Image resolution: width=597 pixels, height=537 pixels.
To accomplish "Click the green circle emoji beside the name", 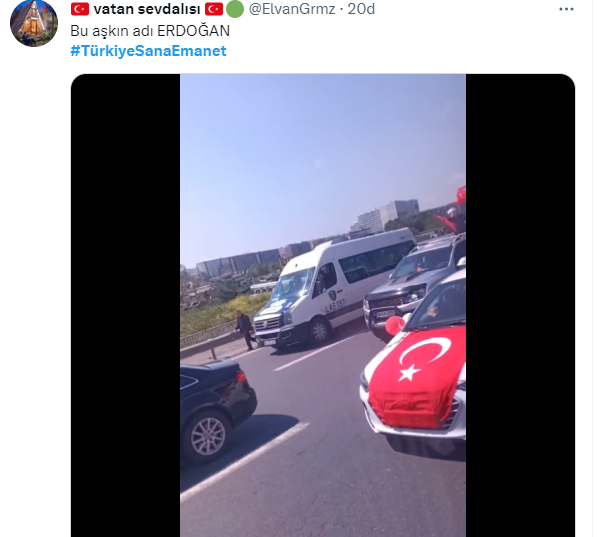I will click(235, 9).
